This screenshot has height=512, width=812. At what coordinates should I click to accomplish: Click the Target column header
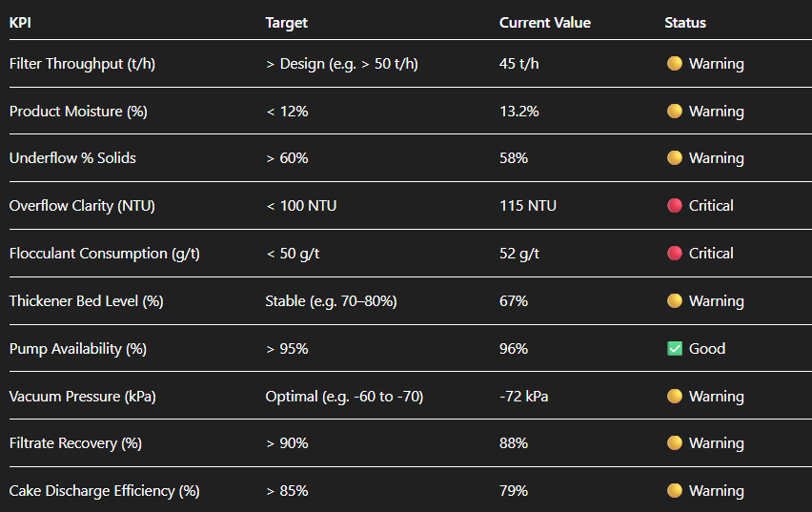click(286, 23)
